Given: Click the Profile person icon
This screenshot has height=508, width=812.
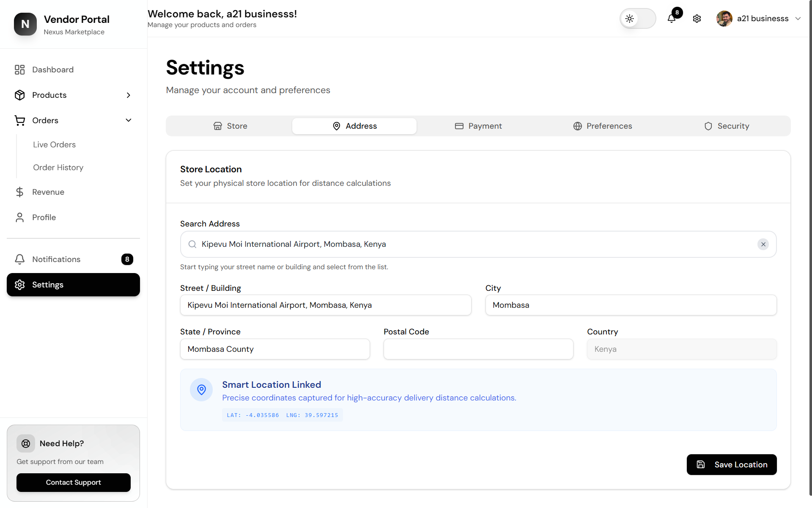Looking at the screenshot, I should [20, 218].
